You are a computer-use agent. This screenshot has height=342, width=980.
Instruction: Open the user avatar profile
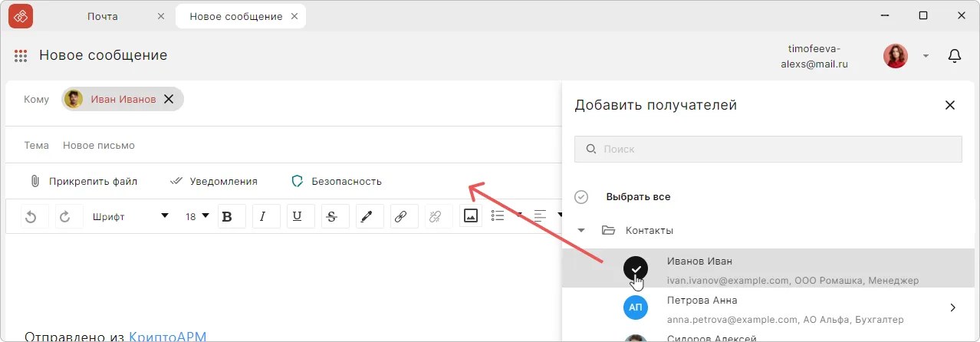point(896,56)
